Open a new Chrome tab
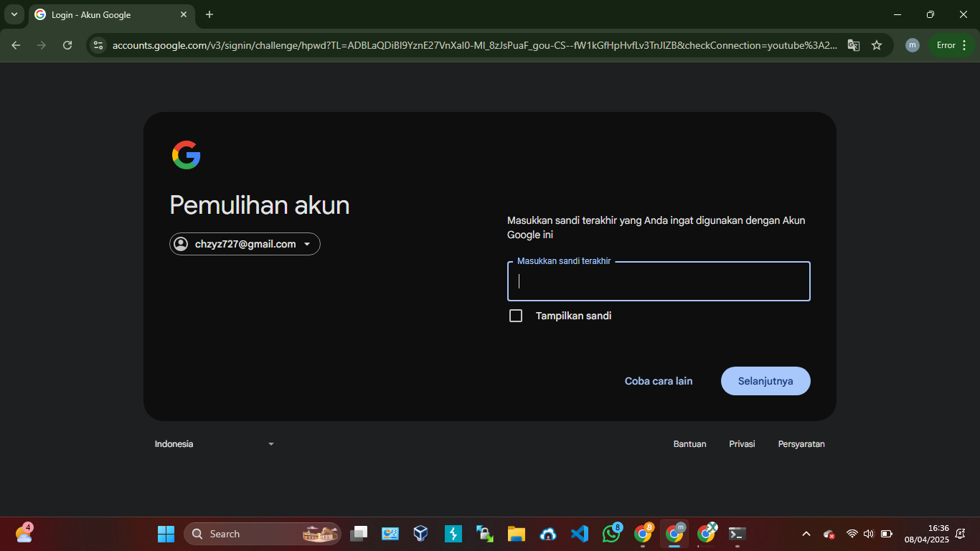The image size is (980, 551). click(x=209, y=14)
